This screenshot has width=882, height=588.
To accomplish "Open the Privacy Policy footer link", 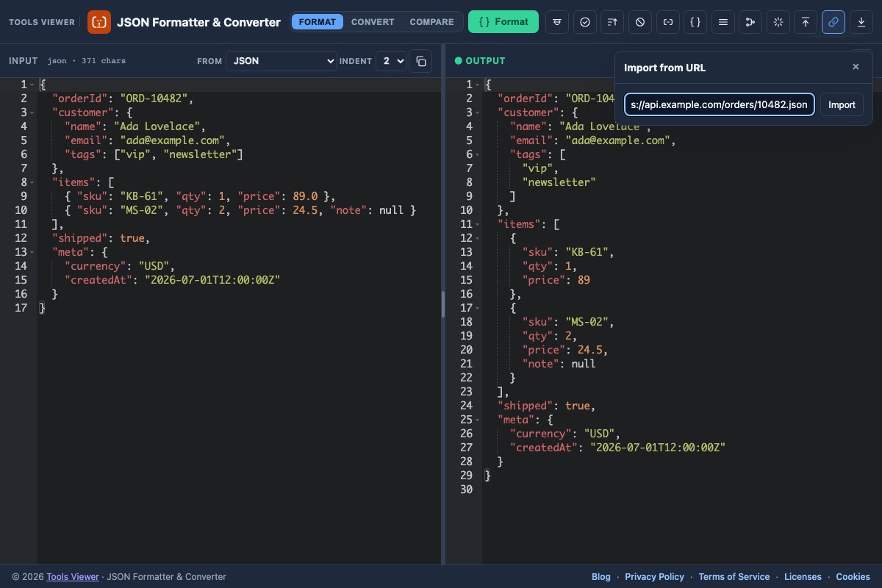I will tap(654, 577).
